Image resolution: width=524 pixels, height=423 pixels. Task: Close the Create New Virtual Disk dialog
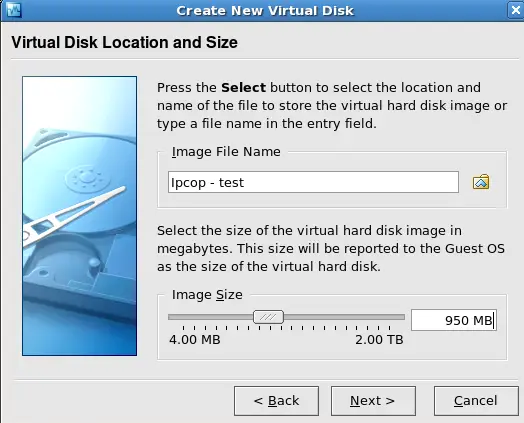516,10
